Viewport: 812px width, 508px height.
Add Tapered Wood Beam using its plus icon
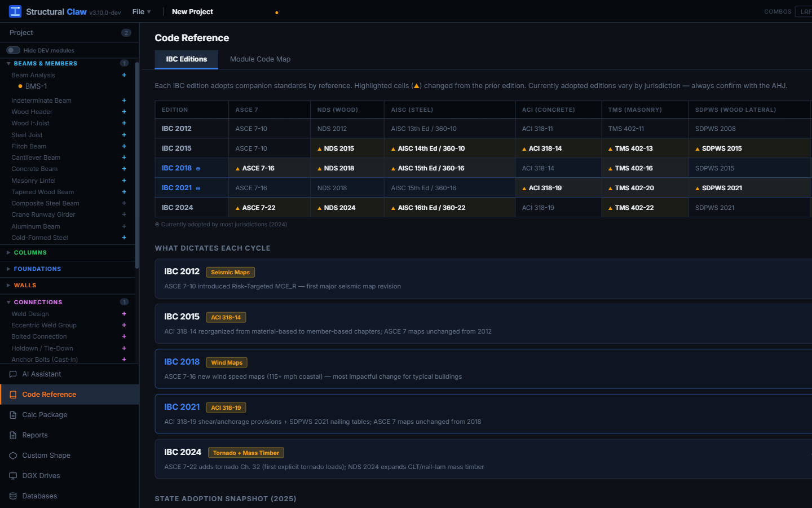[x=124, y=192]
